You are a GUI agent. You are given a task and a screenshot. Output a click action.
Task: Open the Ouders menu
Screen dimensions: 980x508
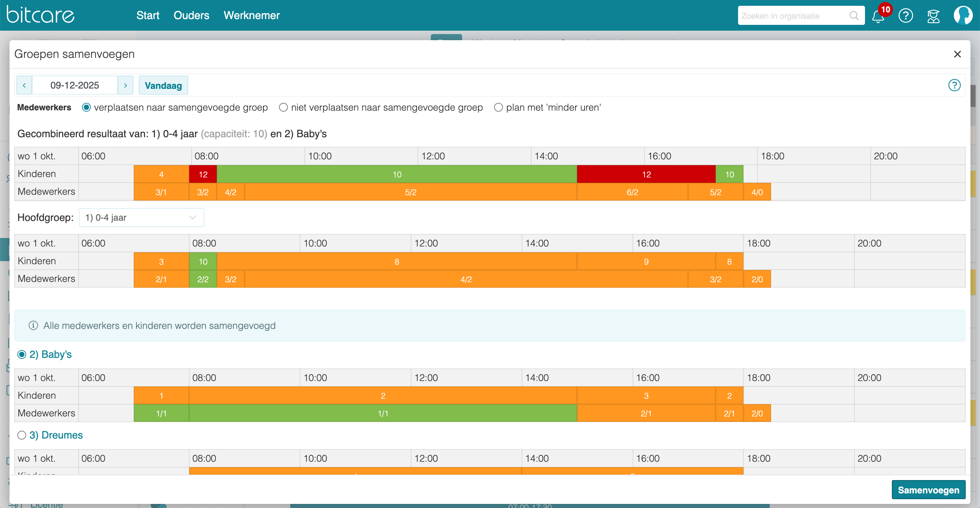coord(191,15)
